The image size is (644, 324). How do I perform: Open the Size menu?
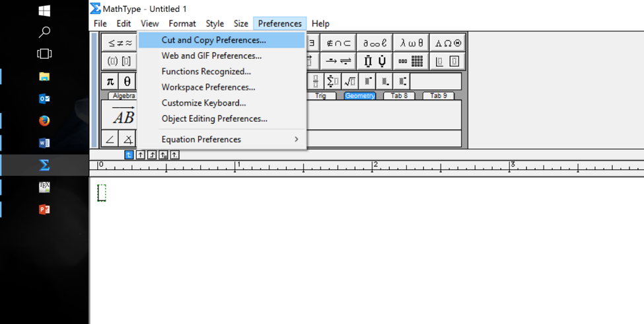(240, 23)
